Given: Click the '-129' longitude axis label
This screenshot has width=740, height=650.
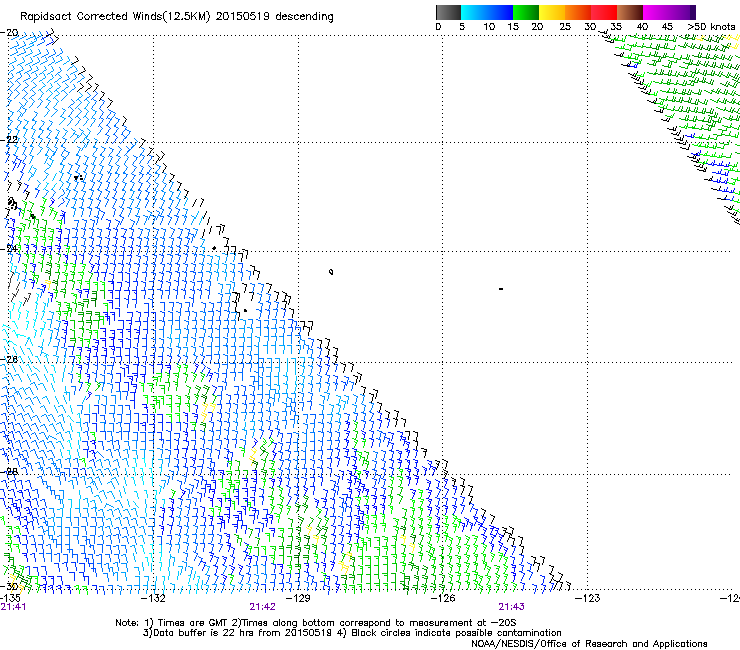Looking at the screenshot, I should click(x=298, y=598).
